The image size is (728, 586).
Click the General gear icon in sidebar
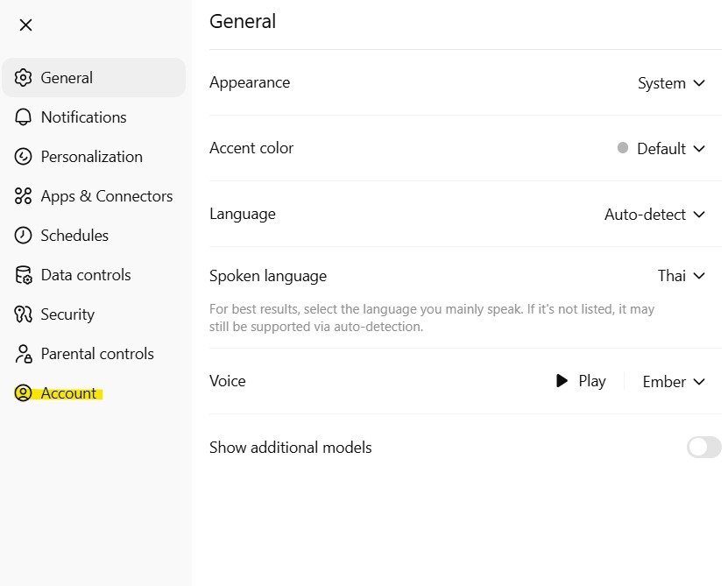pos(23,78)
